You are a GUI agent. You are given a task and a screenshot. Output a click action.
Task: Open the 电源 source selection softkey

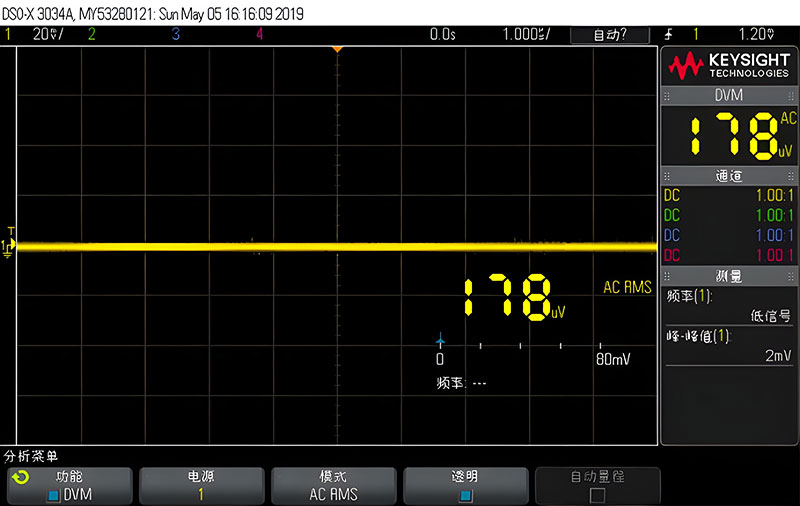pyautogui.click(x=200, y=485)
